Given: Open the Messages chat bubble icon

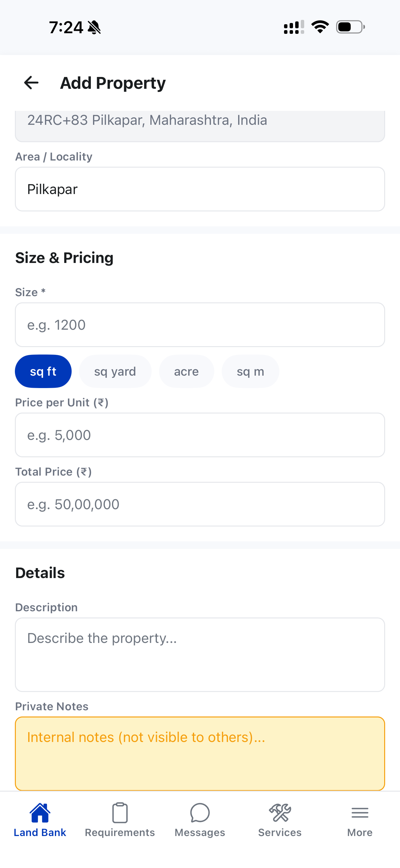Looking at the screenshot, I should coord(200,813).
